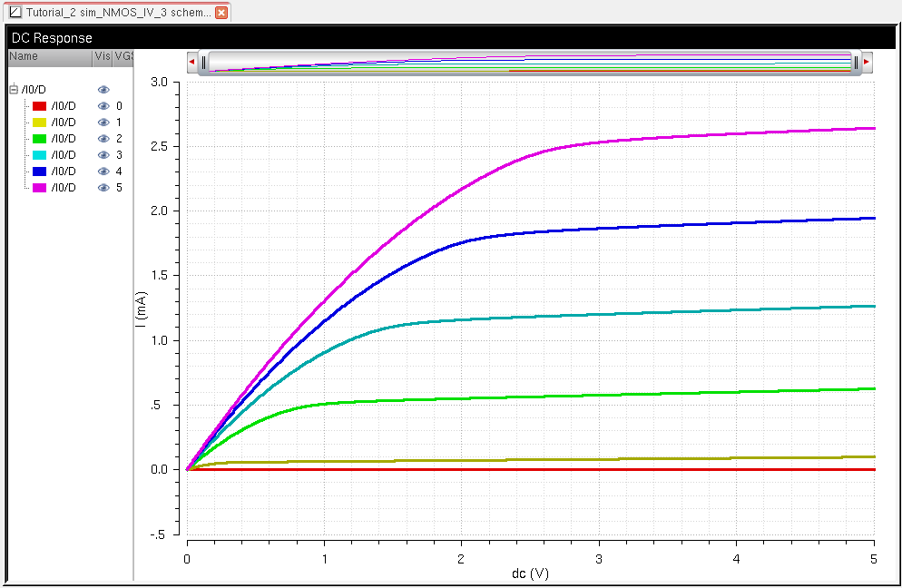Image resolution: width=902 pixels, height=588 pixels.
Task: Hide the VGS 0 red trace via its eye icon
Action: click(103, 105)
